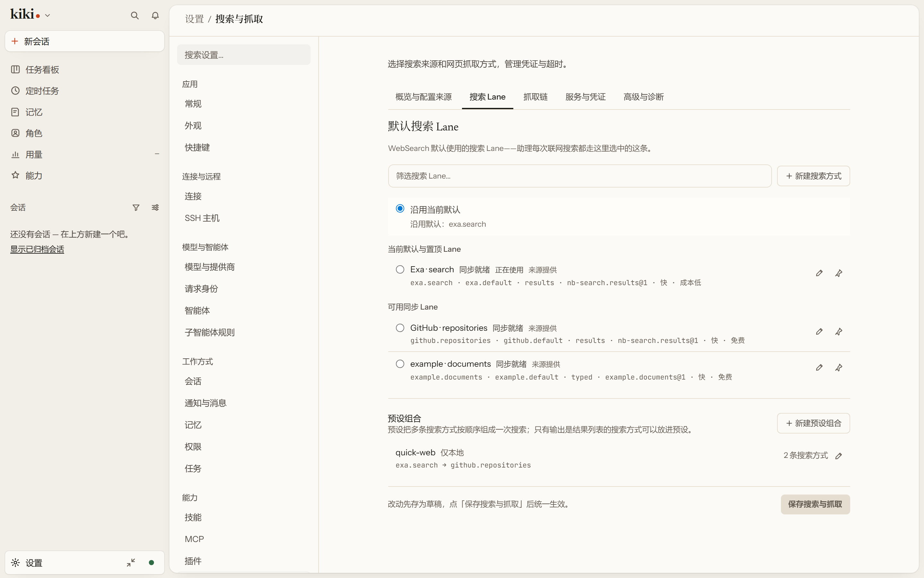Start a new conversation with 新会话
Viewport: 924px width, 578px height.
pos(84,41)
